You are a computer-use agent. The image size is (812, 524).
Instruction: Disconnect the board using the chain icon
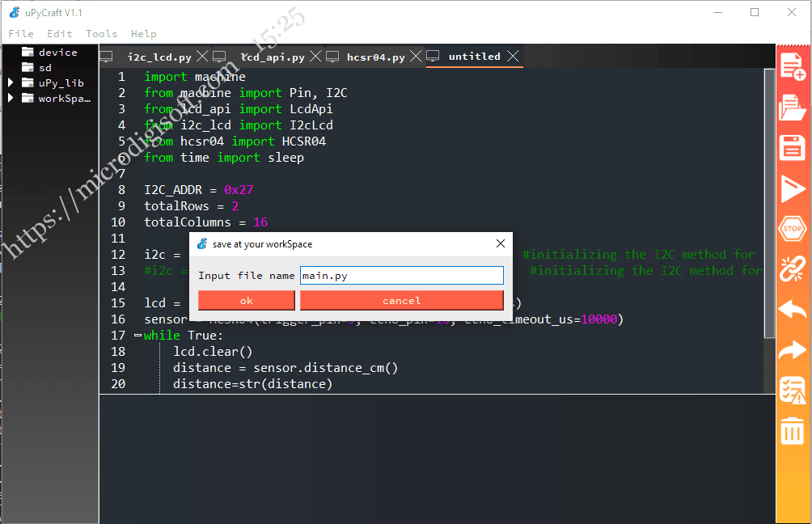pos(792,269)
